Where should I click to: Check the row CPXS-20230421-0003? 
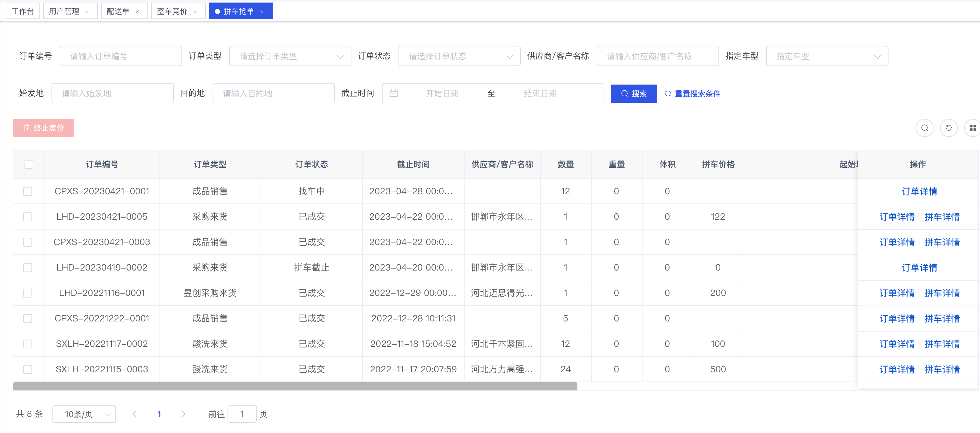coord(28,242)
